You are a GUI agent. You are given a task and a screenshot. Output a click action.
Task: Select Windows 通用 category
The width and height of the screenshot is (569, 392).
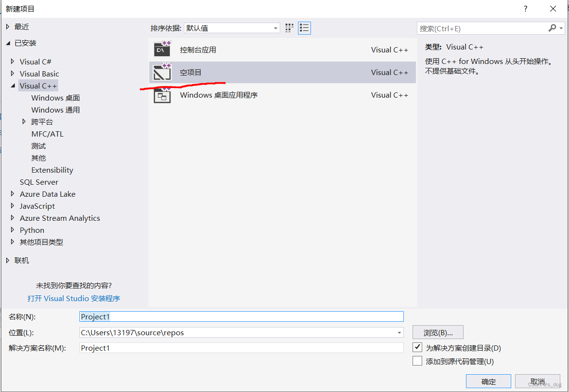(55, 110)
